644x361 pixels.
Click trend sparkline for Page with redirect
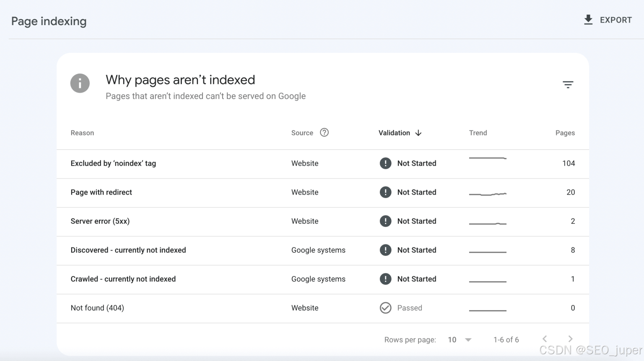coord(488,194)
